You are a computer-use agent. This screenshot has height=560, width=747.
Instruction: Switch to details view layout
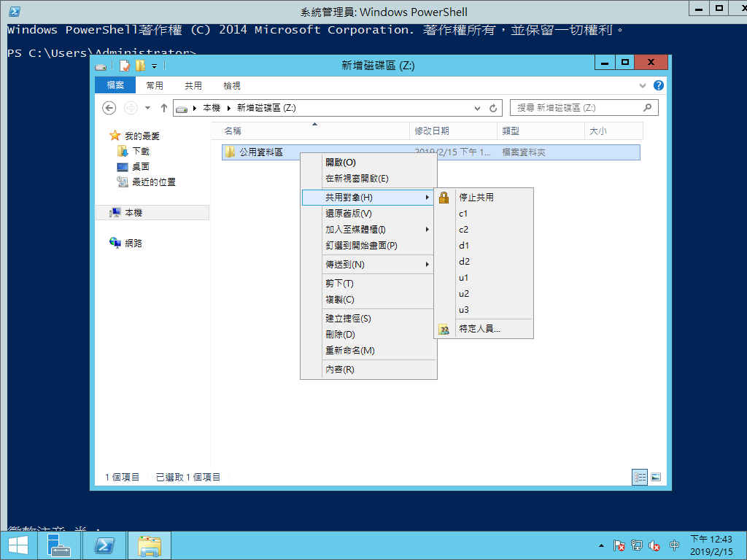click(639, 477)
